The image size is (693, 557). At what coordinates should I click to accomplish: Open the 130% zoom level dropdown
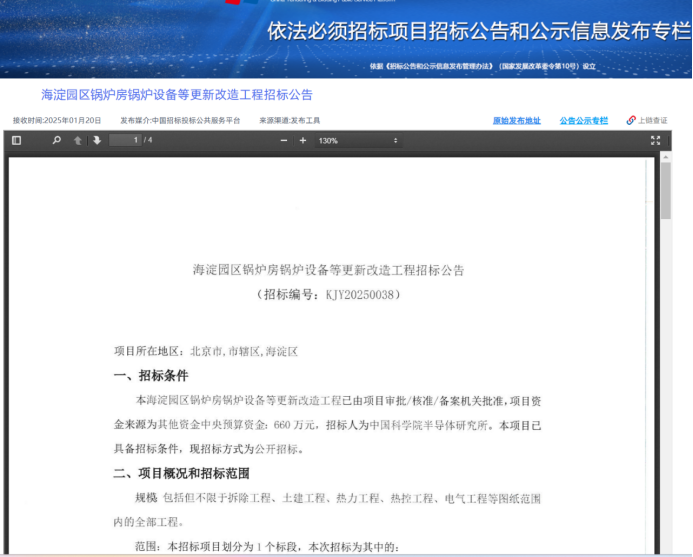pyautogui.click(x=357, y=141)
